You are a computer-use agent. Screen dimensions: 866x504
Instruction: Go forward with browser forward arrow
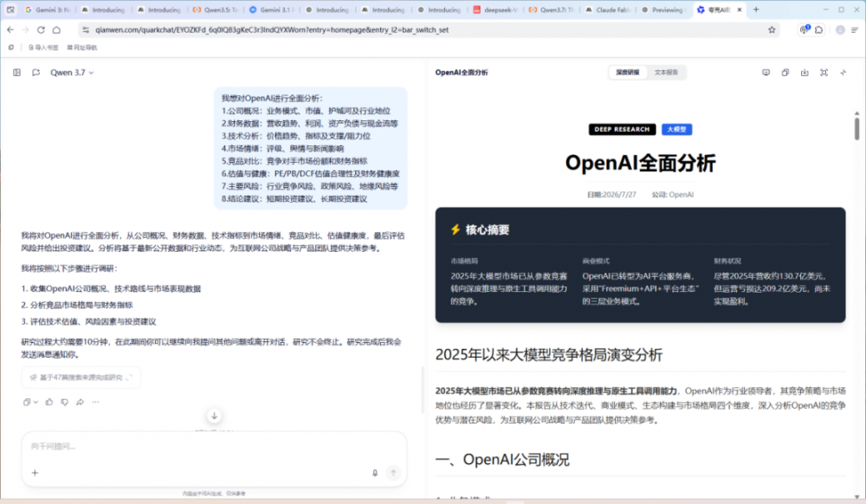(25, 29)
